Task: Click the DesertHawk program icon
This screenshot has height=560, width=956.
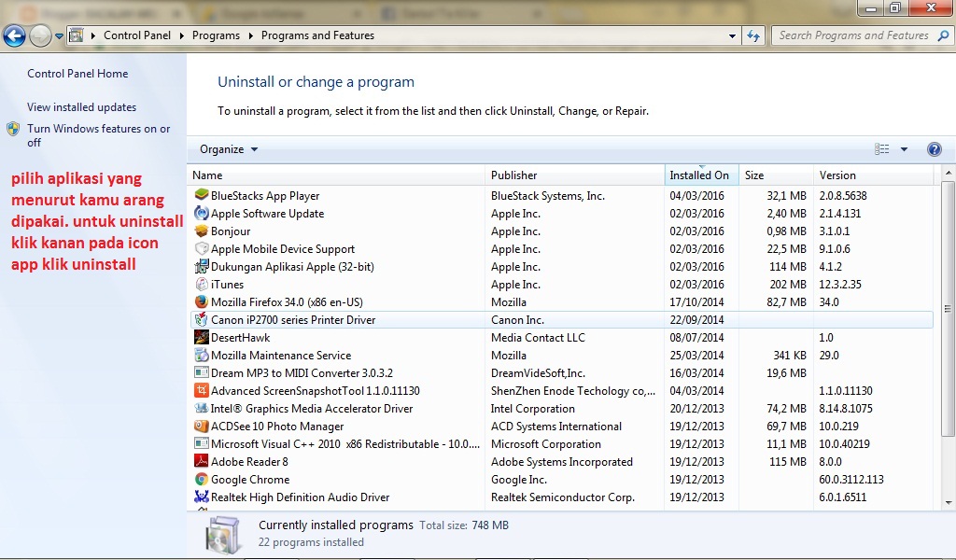Action: [x=202, y=337]
